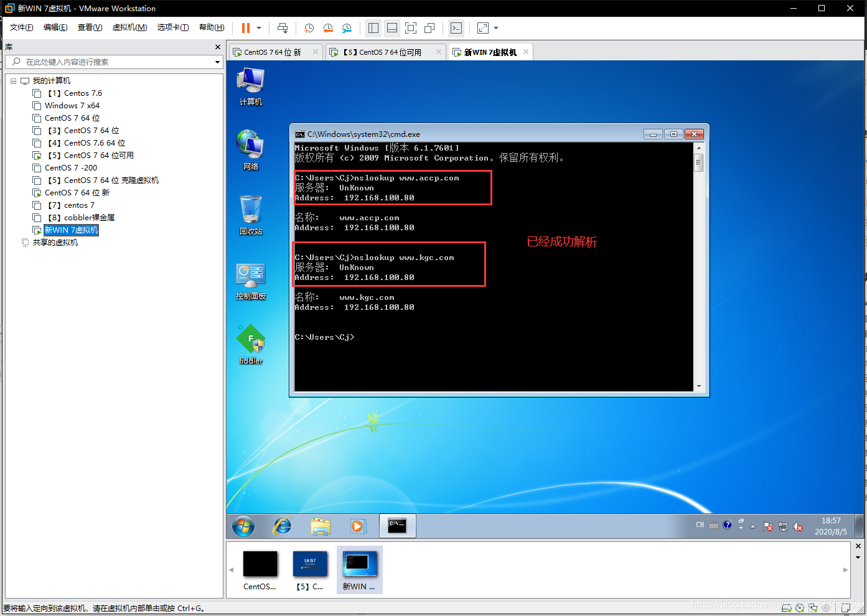Open the 查看(V) menu

(90, 27)
